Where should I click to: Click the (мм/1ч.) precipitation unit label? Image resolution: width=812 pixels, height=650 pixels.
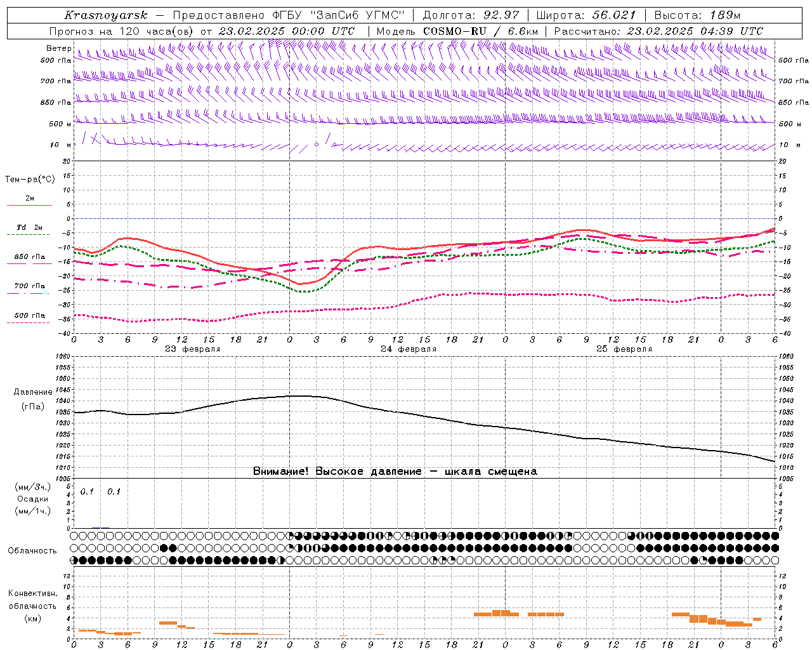coord(33,511)
